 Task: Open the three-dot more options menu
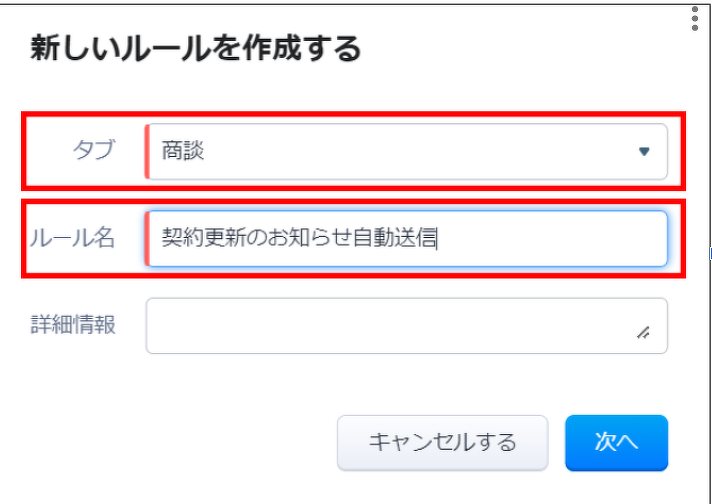pos(695,19)
